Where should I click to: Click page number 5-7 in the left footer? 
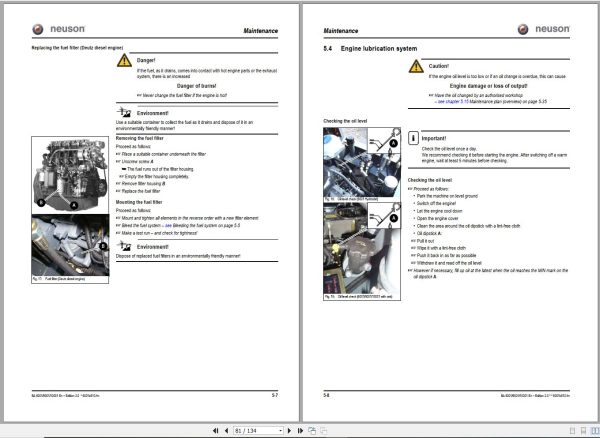(x=275, y=395)
